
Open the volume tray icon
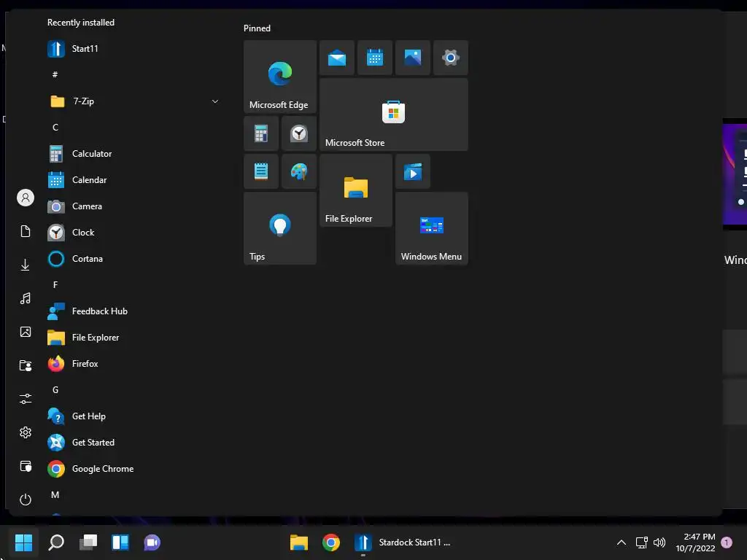[x=659, y=542]
